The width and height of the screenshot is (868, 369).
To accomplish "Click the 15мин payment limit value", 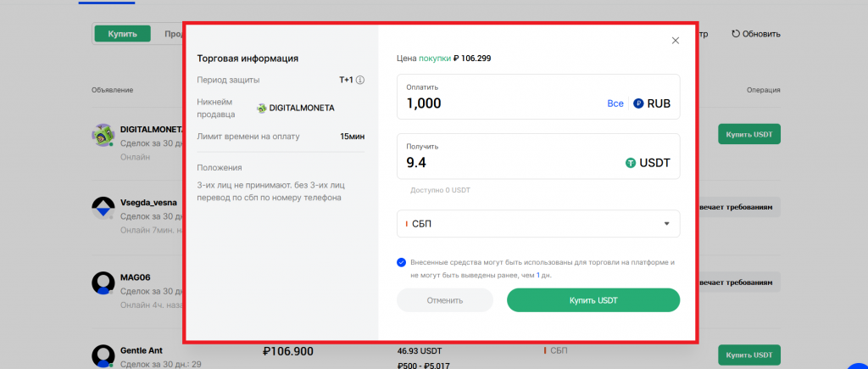I will tap(352, 137).
